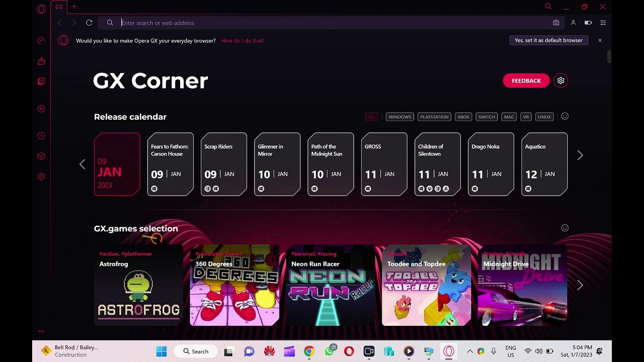Show hidden system tray icons chevron
The image size is (644, 362).
point(469,351)
